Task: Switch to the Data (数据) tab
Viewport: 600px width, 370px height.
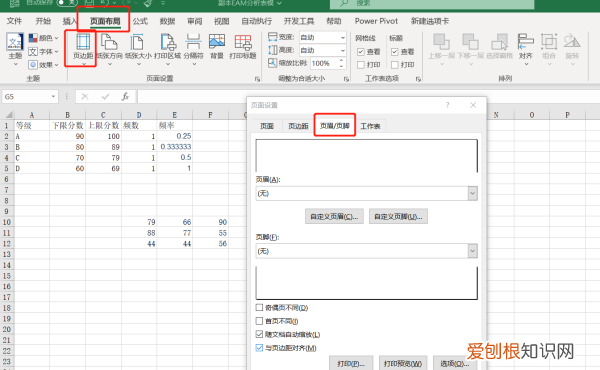Action: 167,21
